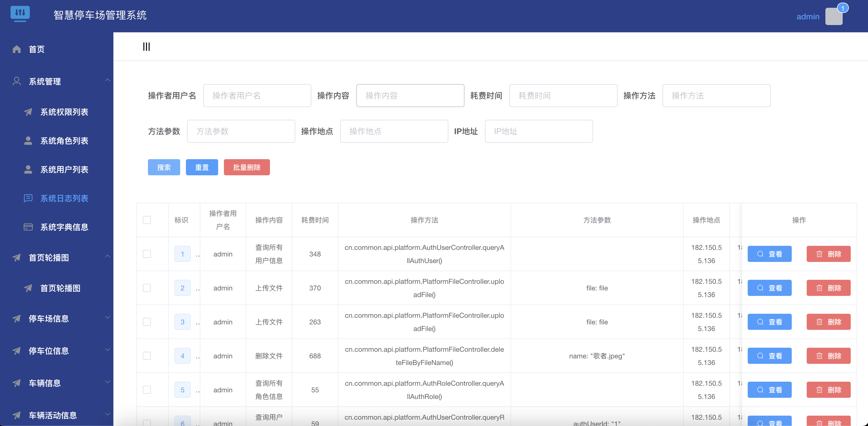
Task: Click the user icon next to 系统角色列表
Action: coord(28,140)
